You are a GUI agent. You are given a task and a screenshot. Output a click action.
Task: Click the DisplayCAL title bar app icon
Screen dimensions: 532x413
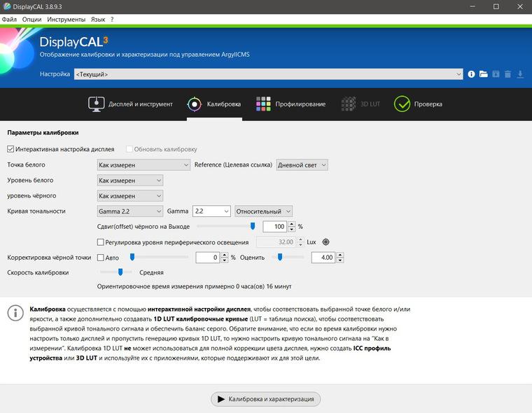click(x=7, y=6)
